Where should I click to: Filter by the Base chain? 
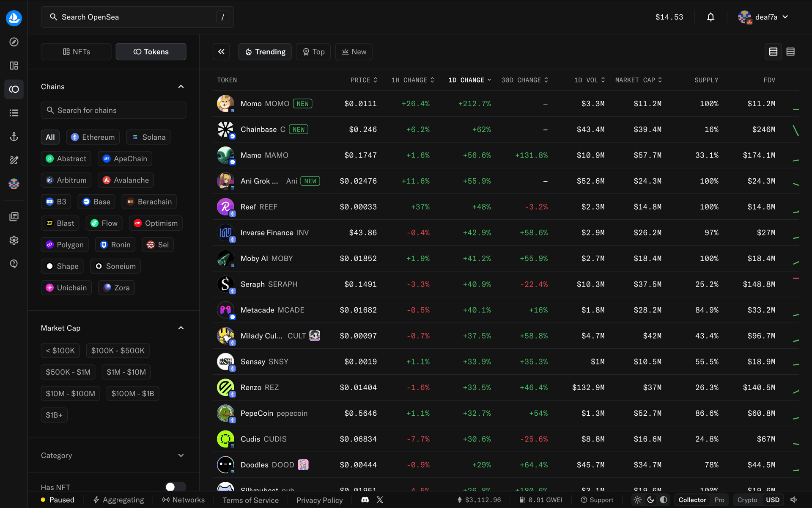point(96,202)
